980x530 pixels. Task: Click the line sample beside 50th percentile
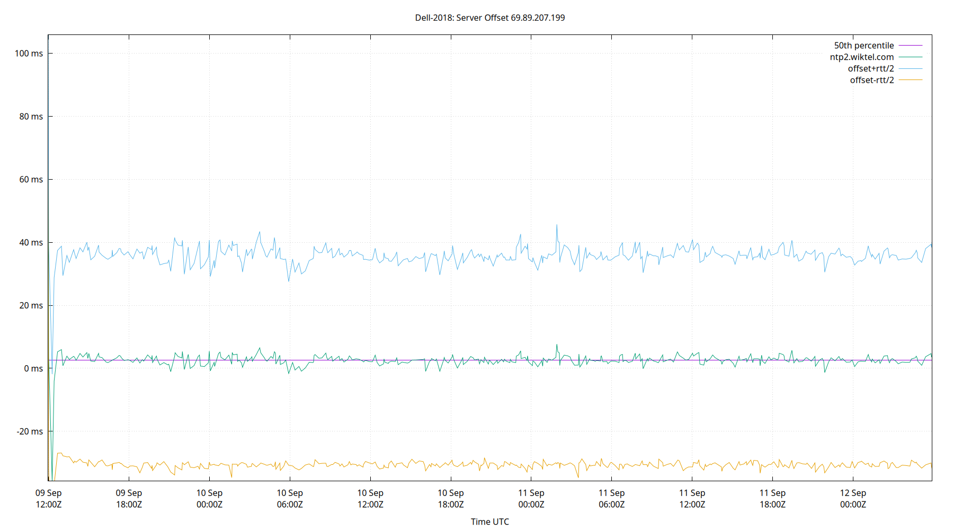910,46
